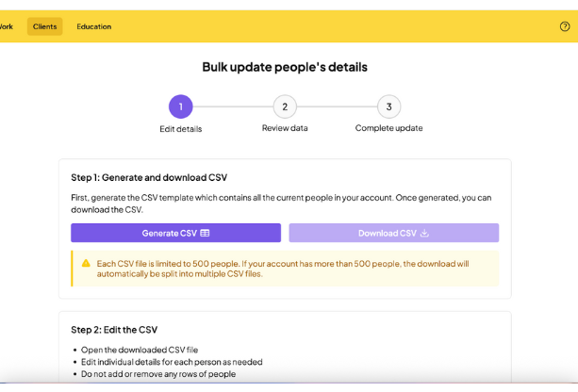Select the partially visible Work tab
Viewport: 578px width, 392px height.
7,26
